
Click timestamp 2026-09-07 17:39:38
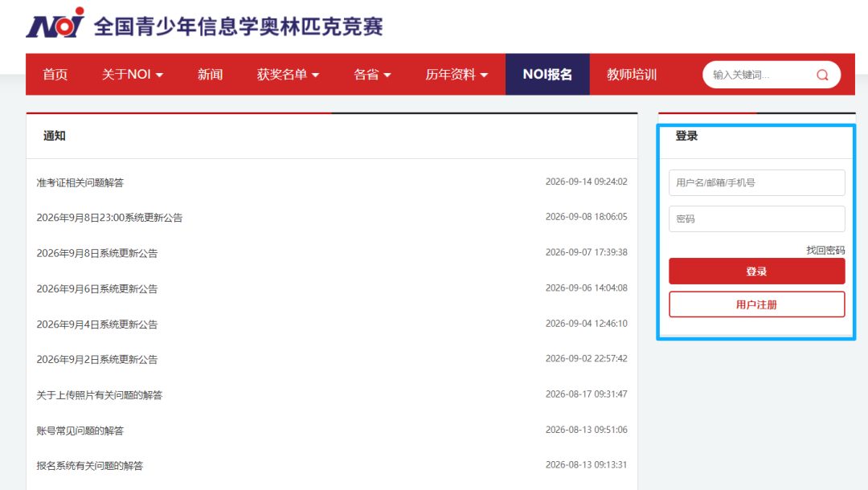pos(586,252)
